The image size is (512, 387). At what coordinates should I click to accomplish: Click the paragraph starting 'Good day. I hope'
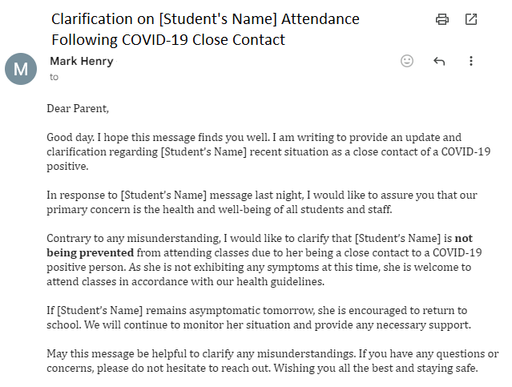(x=268, y=152)
